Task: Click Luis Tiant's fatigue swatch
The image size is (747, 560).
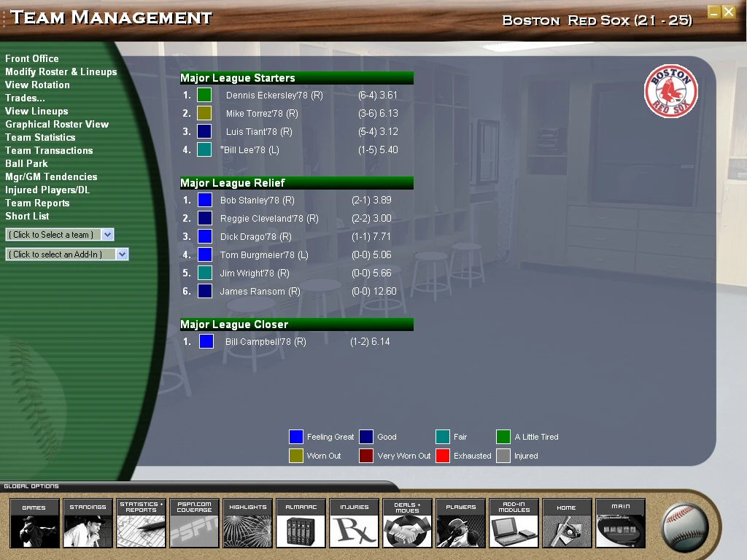Action: 204,131
